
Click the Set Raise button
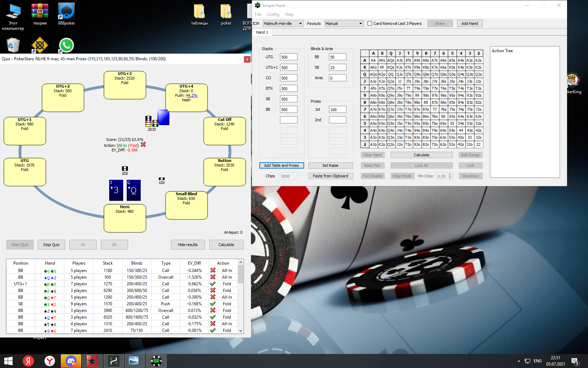point(330,165)
